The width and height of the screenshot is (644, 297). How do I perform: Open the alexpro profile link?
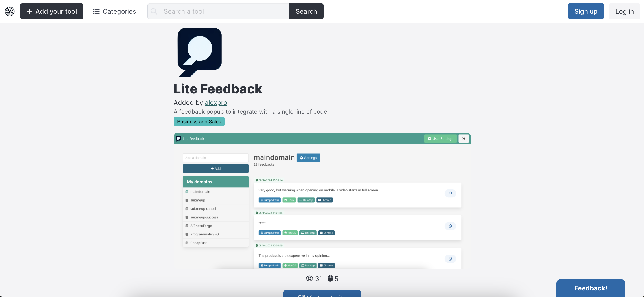tap(216, 103)
